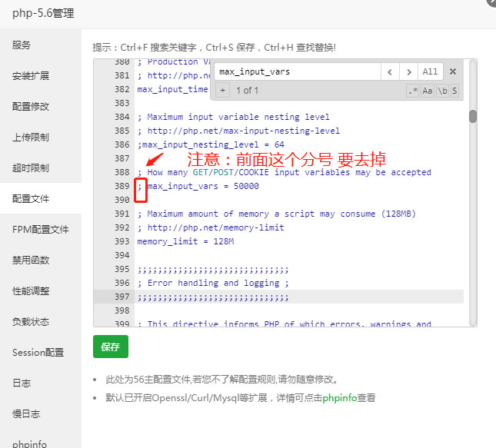The width and height of the screenshot is (496, 448).
Task: Toggle whole word search option
Action: click(x=442, y=91)
